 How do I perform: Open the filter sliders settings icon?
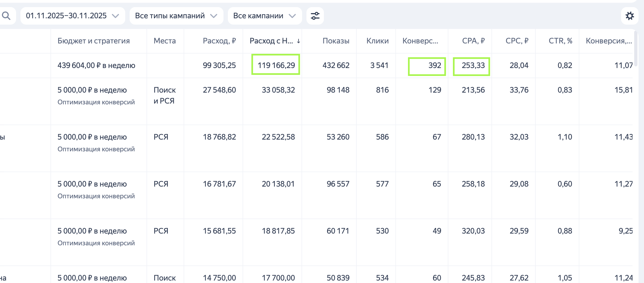pyautogui.click(x=315, y=16)
